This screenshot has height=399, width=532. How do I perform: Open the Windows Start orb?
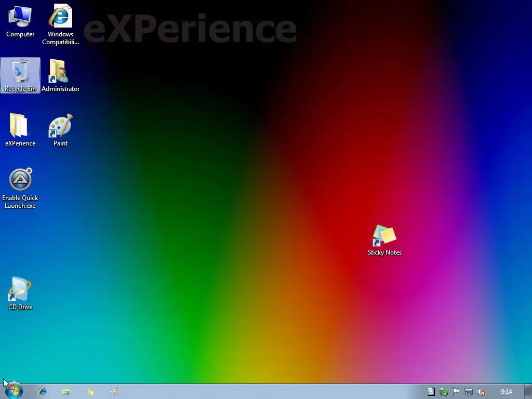tap(14, 391)
